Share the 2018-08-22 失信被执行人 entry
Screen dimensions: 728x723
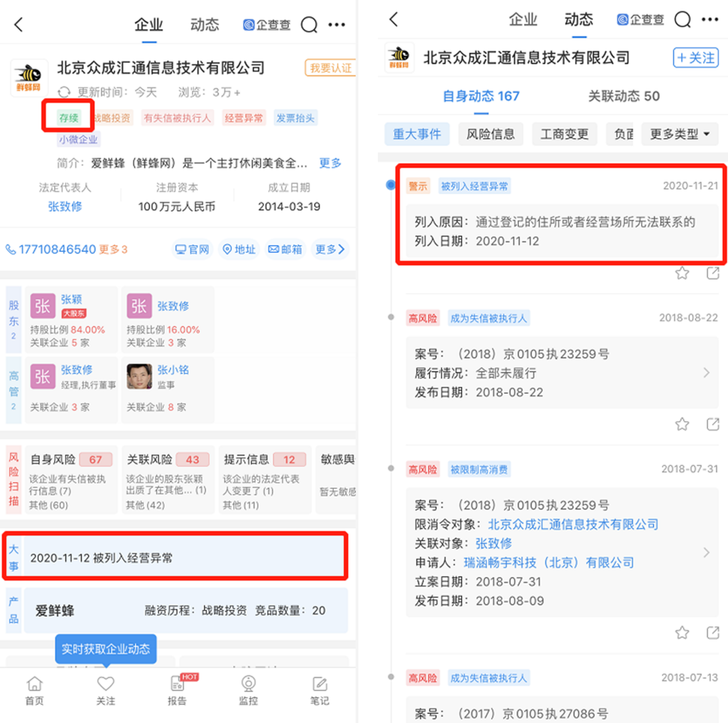pyautogui.click(x=713, y=424)
